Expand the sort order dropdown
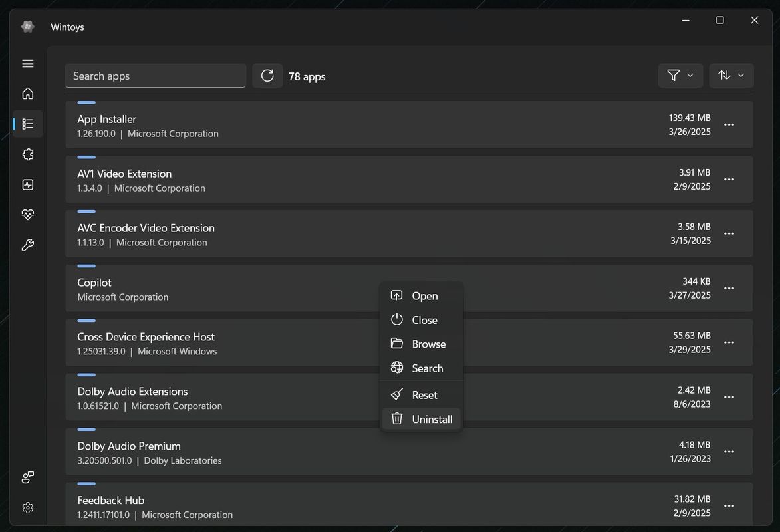 [731, 76]
